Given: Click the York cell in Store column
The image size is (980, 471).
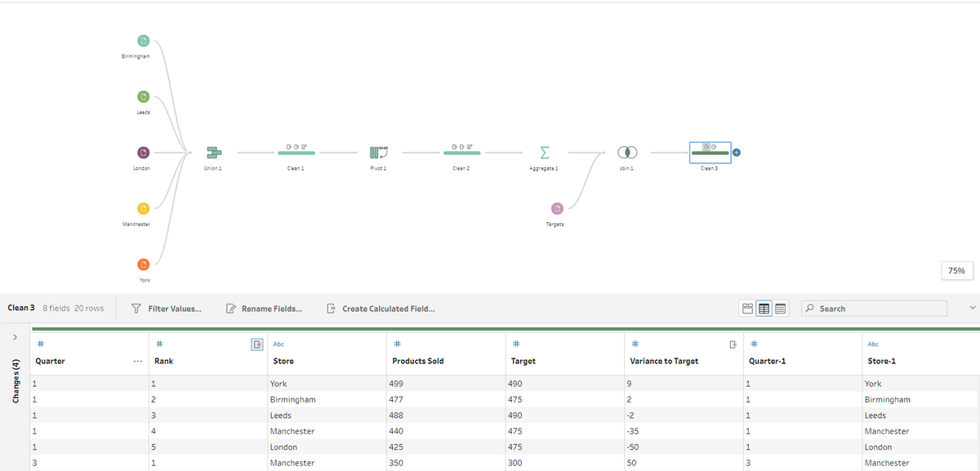Looking at the screenshot, I should [x=326, y=384].
